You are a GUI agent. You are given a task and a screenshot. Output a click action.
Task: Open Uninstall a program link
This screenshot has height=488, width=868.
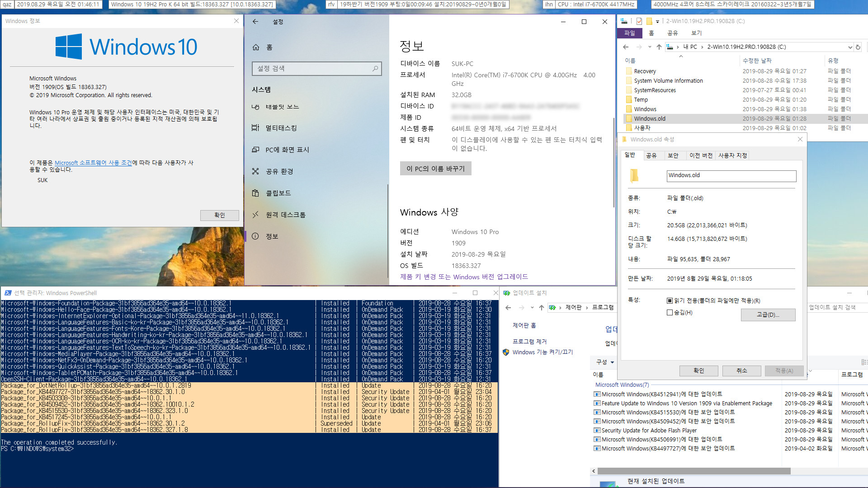click(x=529, y=342)
